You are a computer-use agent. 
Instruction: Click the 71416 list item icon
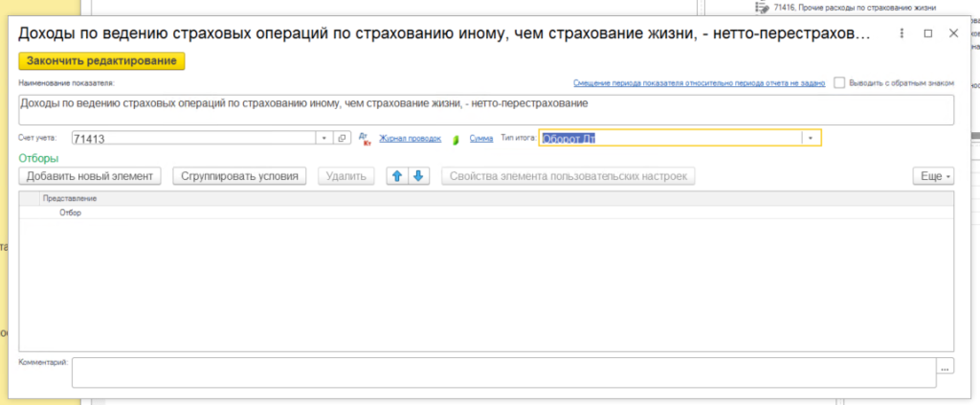[760, 7]
